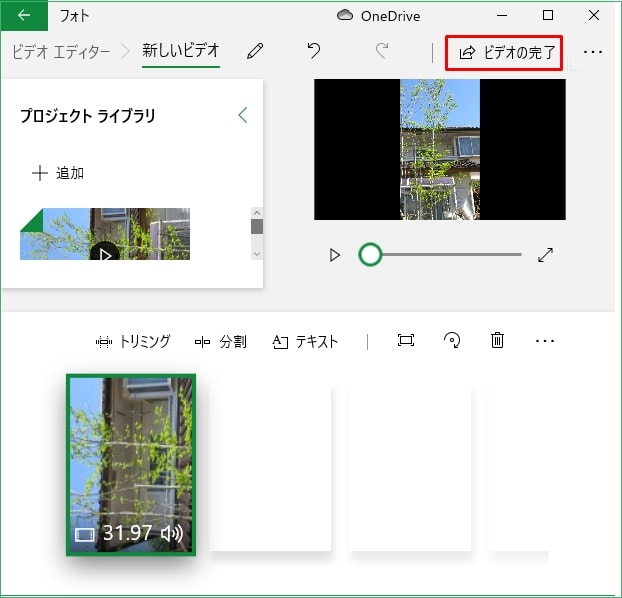Select the 新しいビデオ project title
The width and height of the screenshot is (622, 598).
[x=181, y=51]
